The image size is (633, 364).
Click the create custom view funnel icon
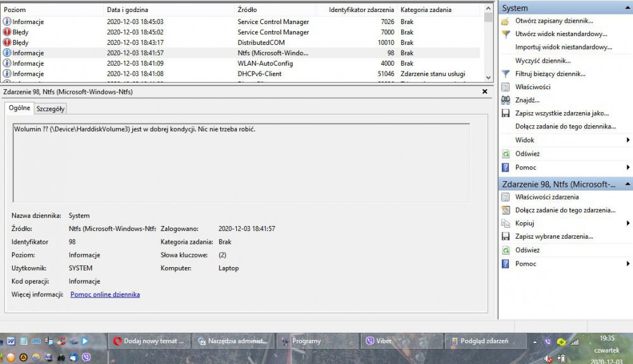pos(505,34)
